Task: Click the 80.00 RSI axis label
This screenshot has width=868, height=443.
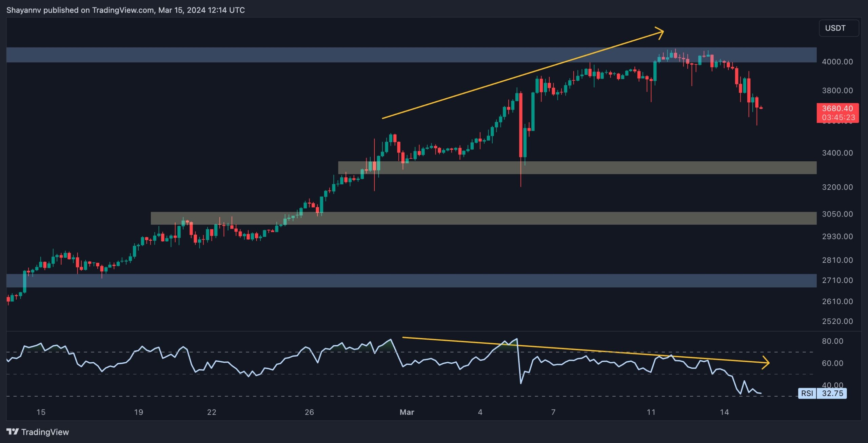Action: pos(832,341)
